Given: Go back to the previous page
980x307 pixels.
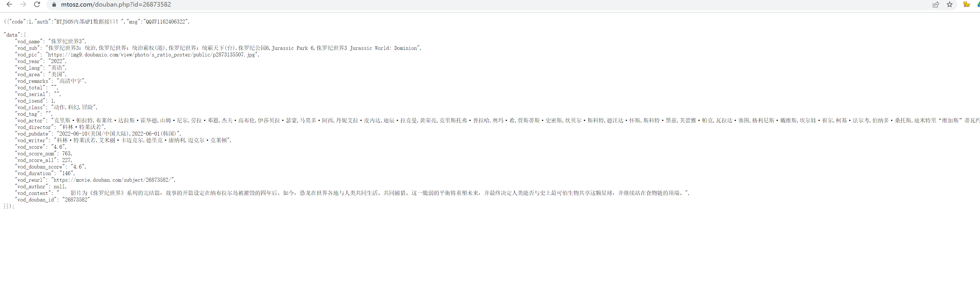Looking at the screenshot, I should [x=9, y=4].
